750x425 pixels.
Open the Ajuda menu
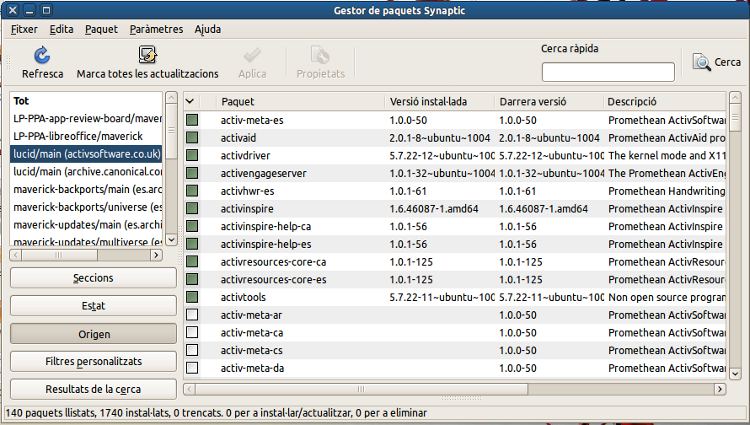point(208,29)
